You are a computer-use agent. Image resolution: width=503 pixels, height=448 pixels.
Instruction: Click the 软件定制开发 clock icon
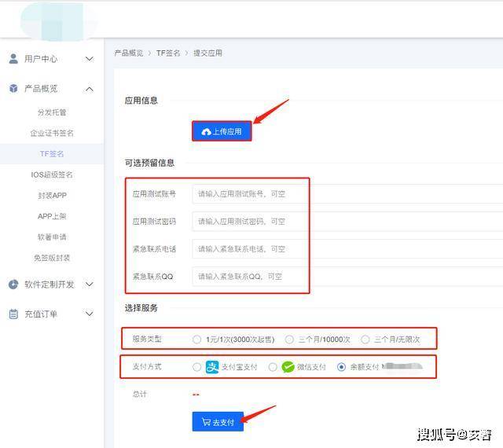(13, 285)
